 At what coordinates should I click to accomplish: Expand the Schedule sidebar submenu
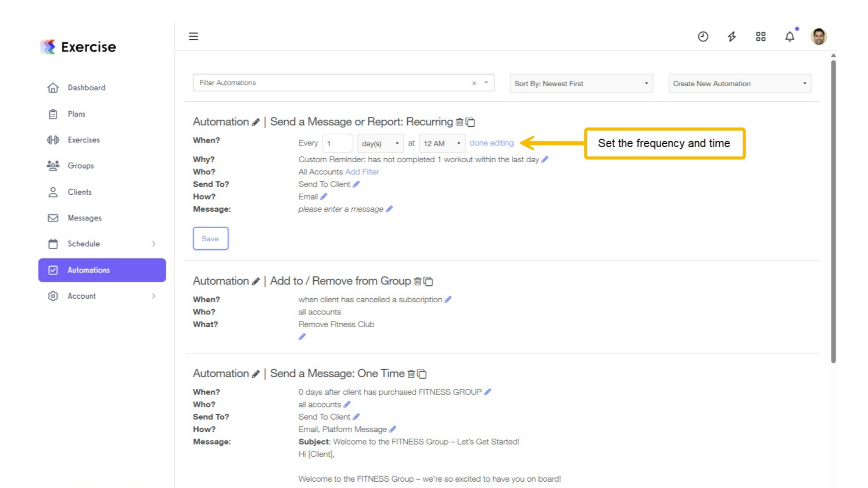tap(154, 244)
